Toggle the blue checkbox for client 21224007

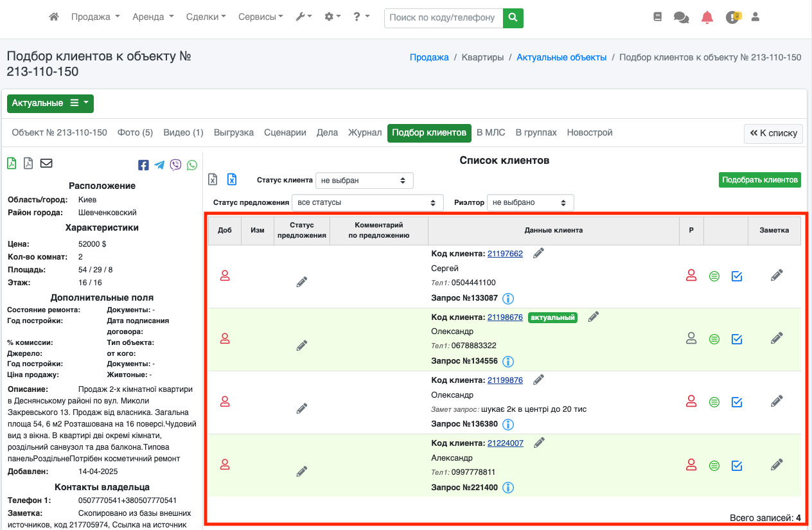click(x=737, y=465)
